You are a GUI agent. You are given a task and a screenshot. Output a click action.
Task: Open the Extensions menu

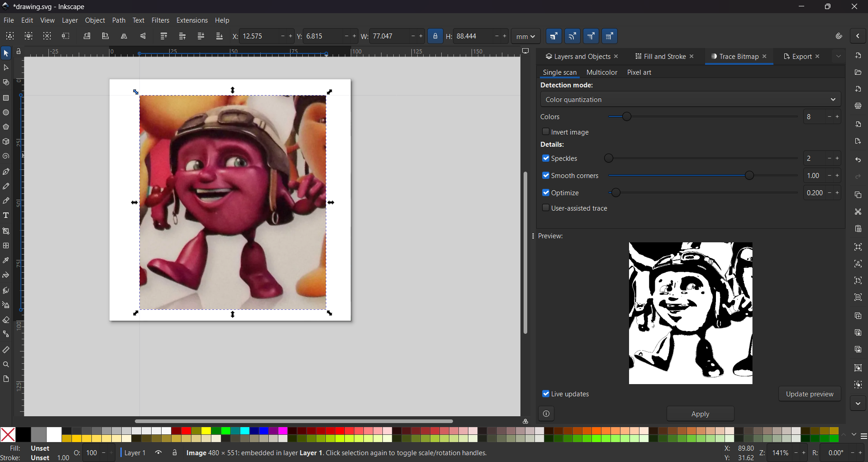tap(192, 20)
